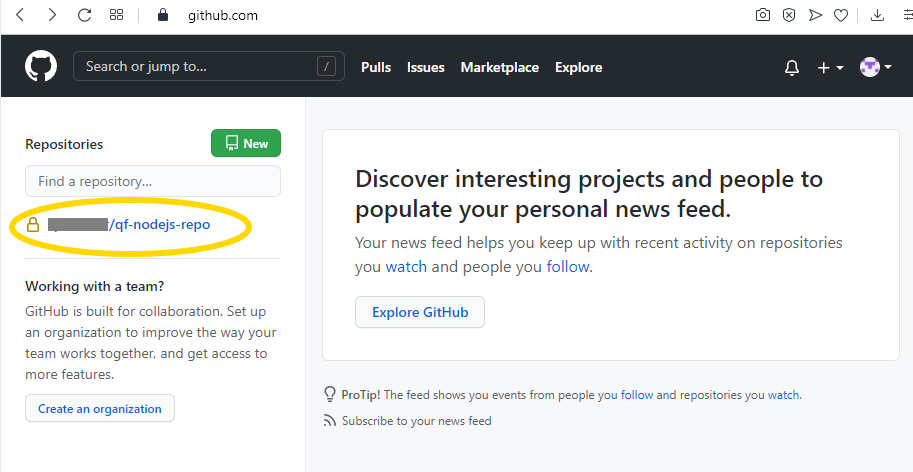The image size is (913, 472).
Task: Click the camera snapshot icon in address bar
Action: pyautogui.click(x=763, y=15)
